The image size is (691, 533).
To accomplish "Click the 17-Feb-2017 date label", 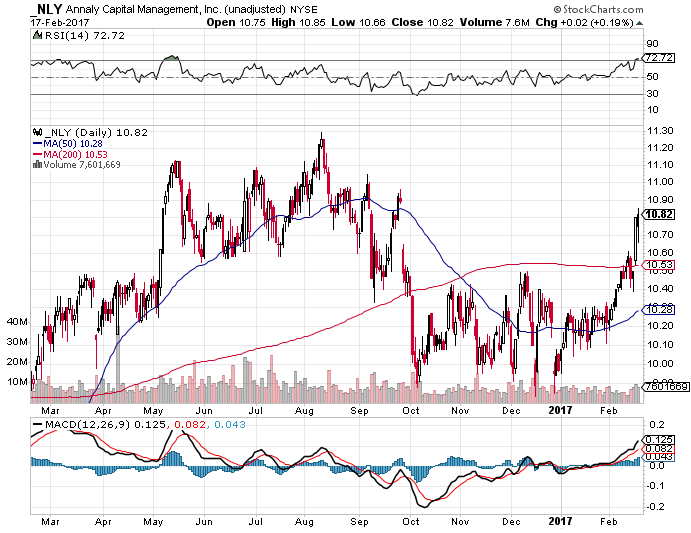I will 60,22.
